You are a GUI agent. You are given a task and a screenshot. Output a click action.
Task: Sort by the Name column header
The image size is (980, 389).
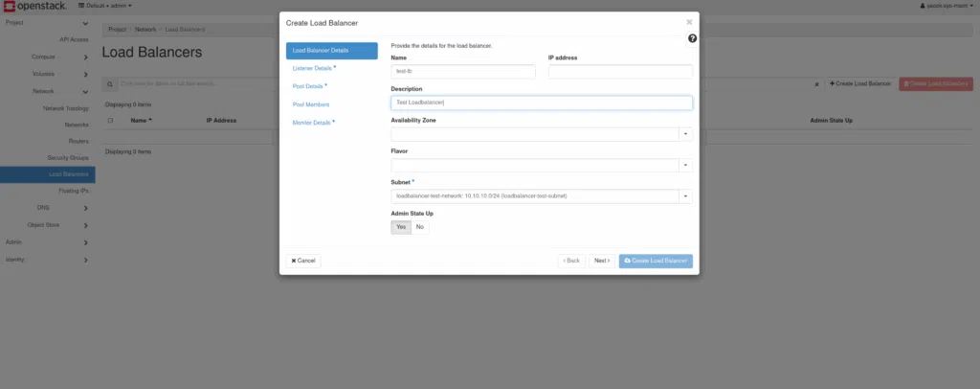pos(142,120)
